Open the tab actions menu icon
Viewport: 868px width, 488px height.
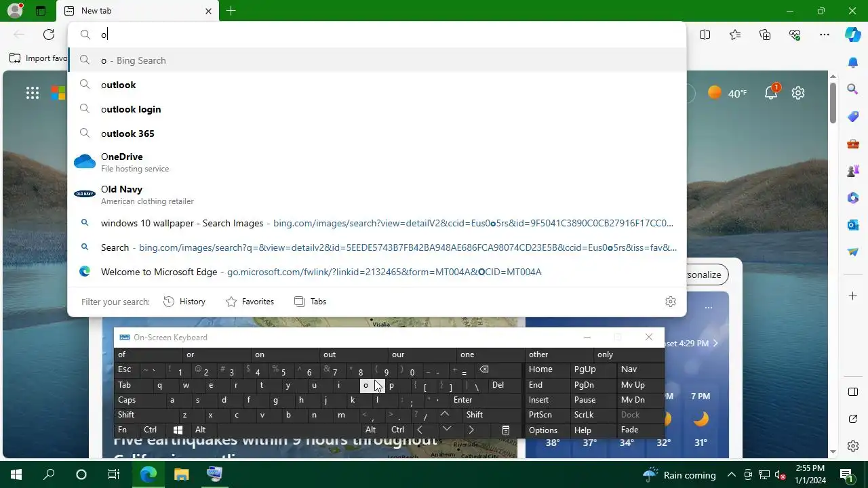(x=41, y=11)
